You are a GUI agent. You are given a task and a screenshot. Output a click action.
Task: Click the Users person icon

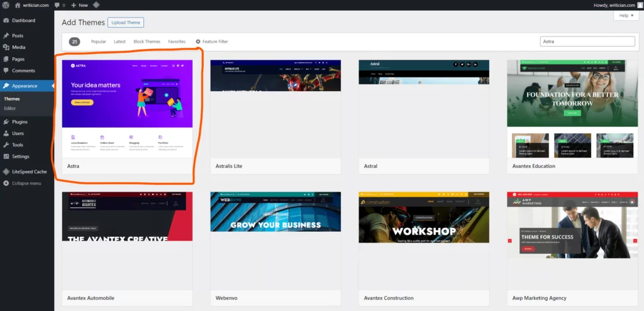tap(6, 133)
